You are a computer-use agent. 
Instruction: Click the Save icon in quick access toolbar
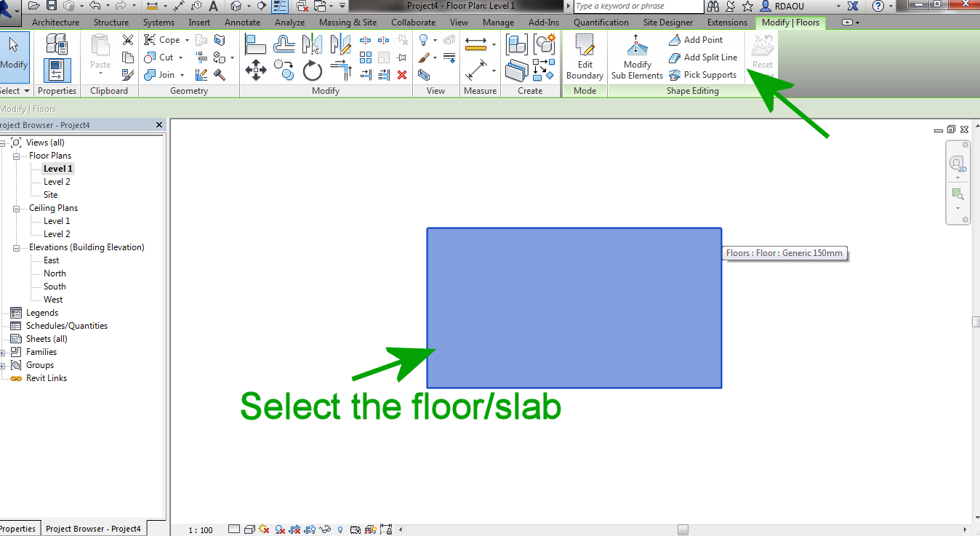pos(52,6)
